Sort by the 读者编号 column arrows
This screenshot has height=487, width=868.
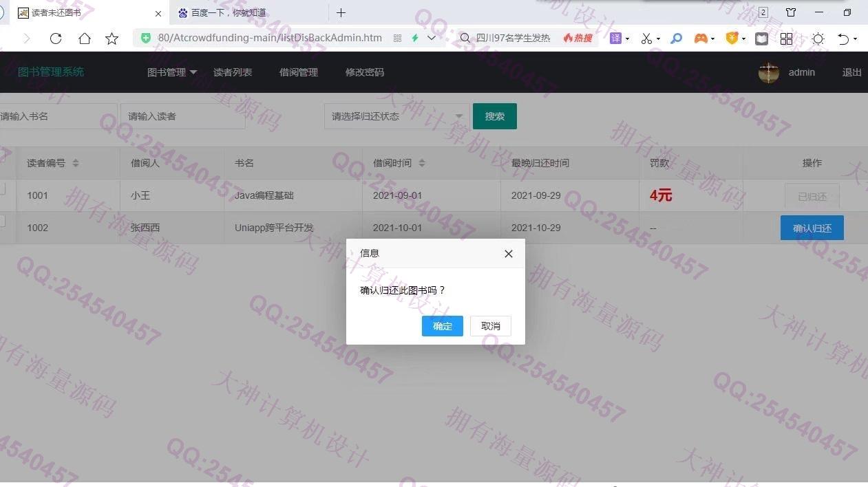(x=76, y=163)
